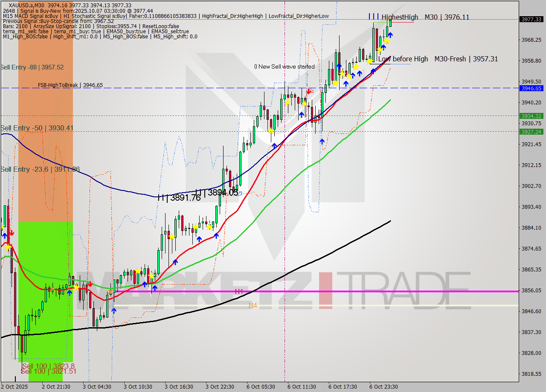The height and width of the screenshot is (392, 546).
Task: Click the '0 New Sell wave started' text
Action: 285,66
